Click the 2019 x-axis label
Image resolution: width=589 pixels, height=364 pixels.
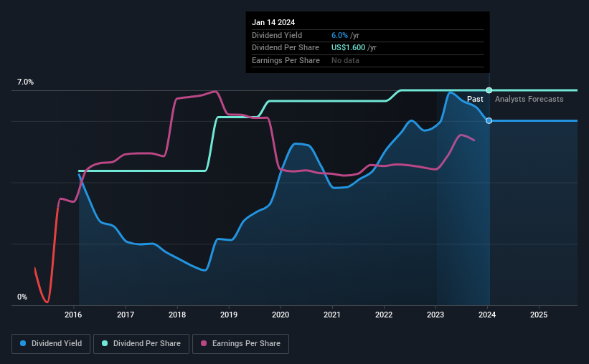pyautogui.click(x=229, y=315)
